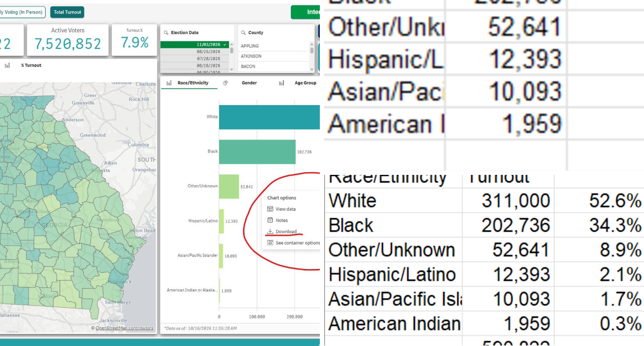The image size is (644, 346).
Task: Select election date 11/03/2026
Action: [x=195, y=45]
